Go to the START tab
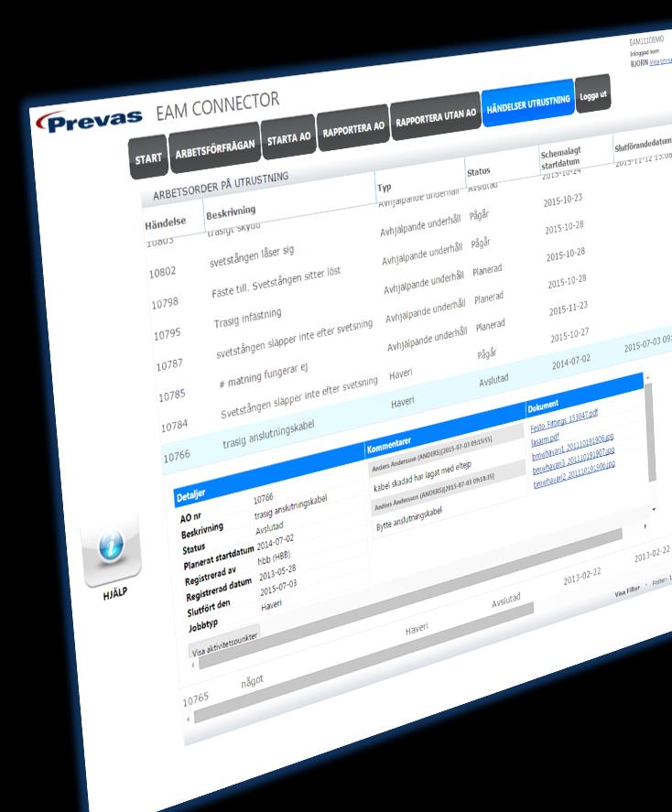This screenshot has height=812, width=672. tap(148, 158)
